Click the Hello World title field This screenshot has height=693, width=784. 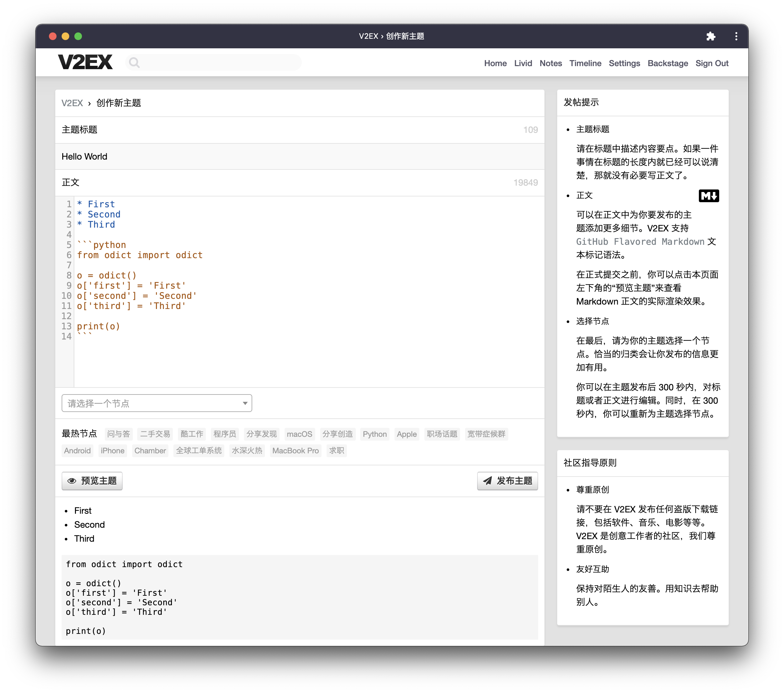click(x=300, y=157)
